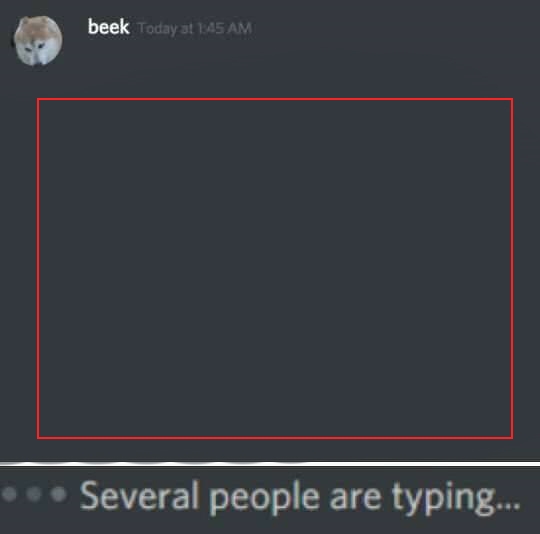Click the bottom edge of red rectangle

point(275,438)
